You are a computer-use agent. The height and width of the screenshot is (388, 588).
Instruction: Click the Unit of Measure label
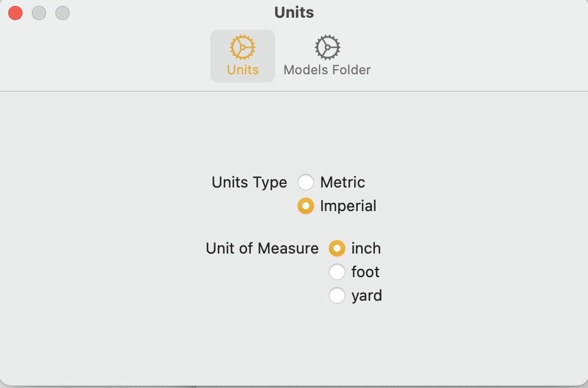tap(262, 248)
